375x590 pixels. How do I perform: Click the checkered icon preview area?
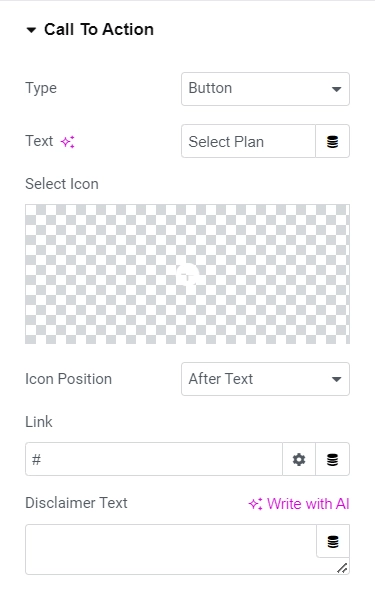187,274
